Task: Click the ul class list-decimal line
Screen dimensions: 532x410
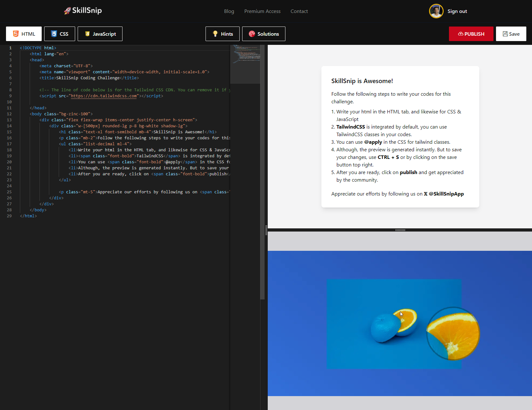Action: (95, 144)
